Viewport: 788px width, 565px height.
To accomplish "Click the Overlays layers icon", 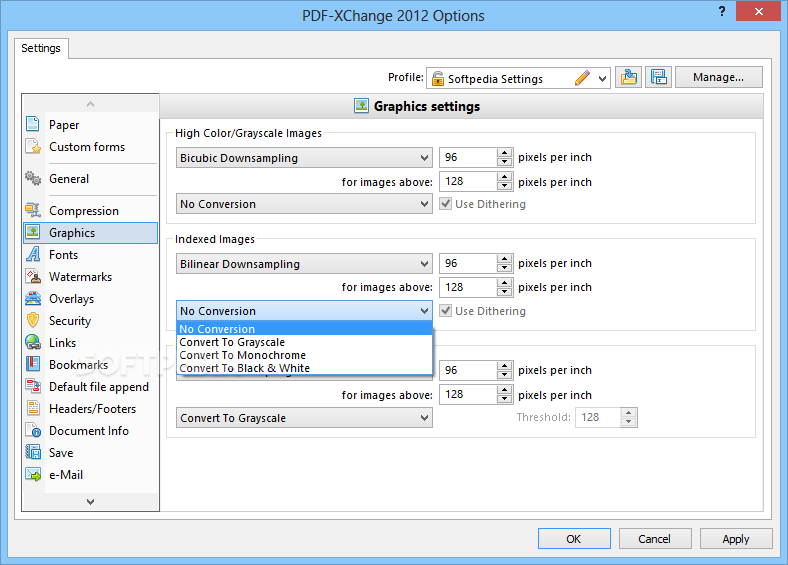I will click(33, 298).
